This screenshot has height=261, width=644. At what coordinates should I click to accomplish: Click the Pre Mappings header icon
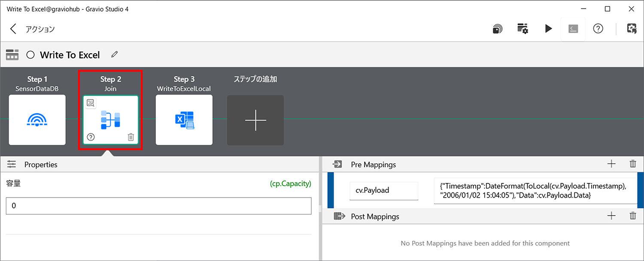coord(338,164)
